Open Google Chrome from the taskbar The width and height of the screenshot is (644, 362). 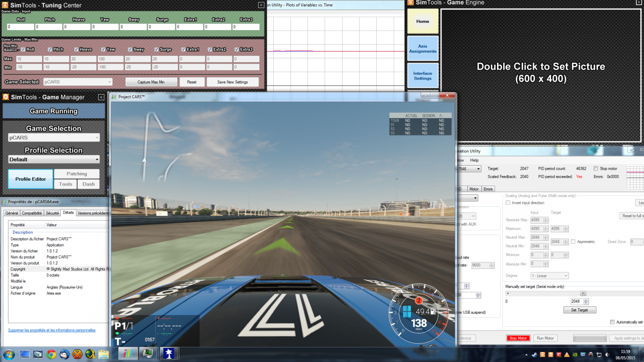51,354
